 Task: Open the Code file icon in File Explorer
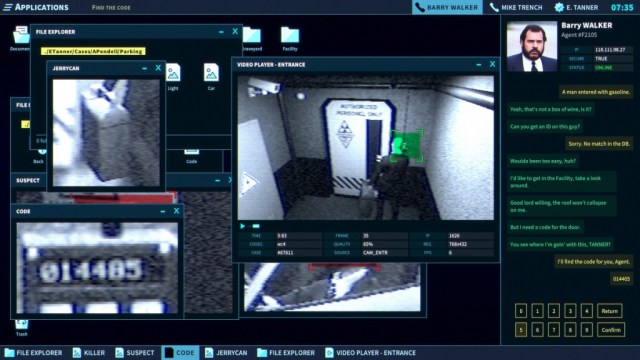tap(191, 156)
